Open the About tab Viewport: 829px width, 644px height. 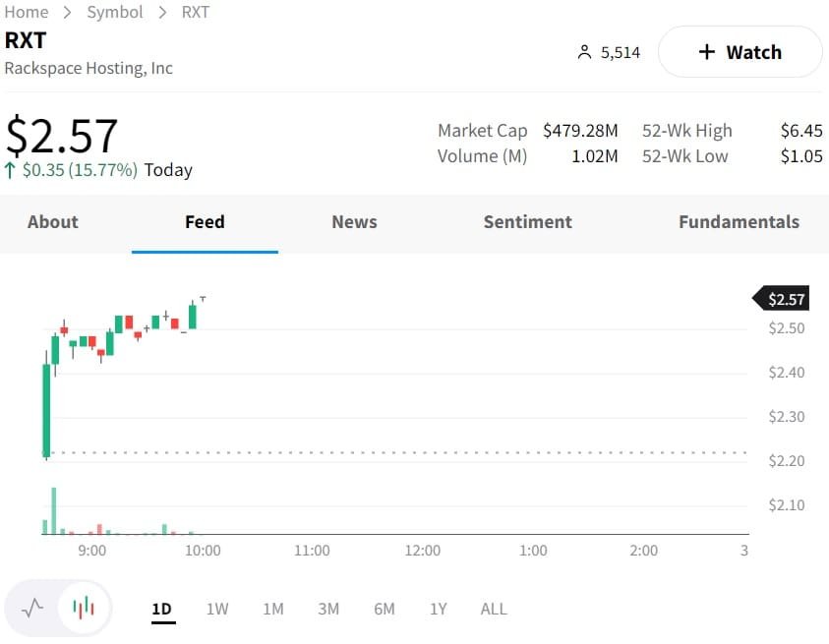pos(53,222)
